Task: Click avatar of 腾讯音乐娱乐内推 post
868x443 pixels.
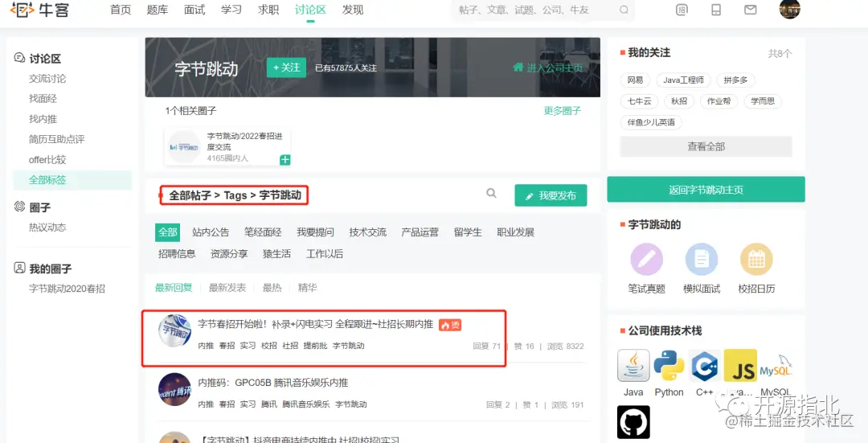Action: pyautogui.click(x=174, y=389)
